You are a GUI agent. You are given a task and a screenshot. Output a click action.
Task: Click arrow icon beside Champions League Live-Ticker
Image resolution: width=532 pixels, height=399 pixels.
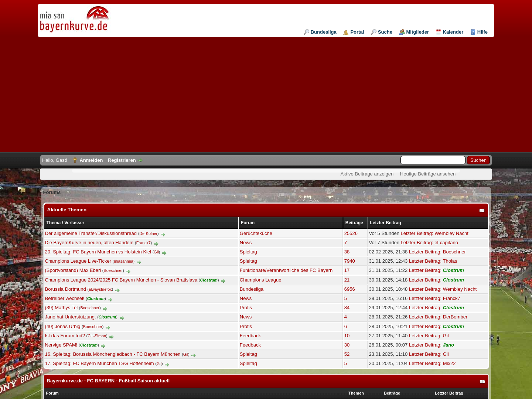(x=139, y=262)
